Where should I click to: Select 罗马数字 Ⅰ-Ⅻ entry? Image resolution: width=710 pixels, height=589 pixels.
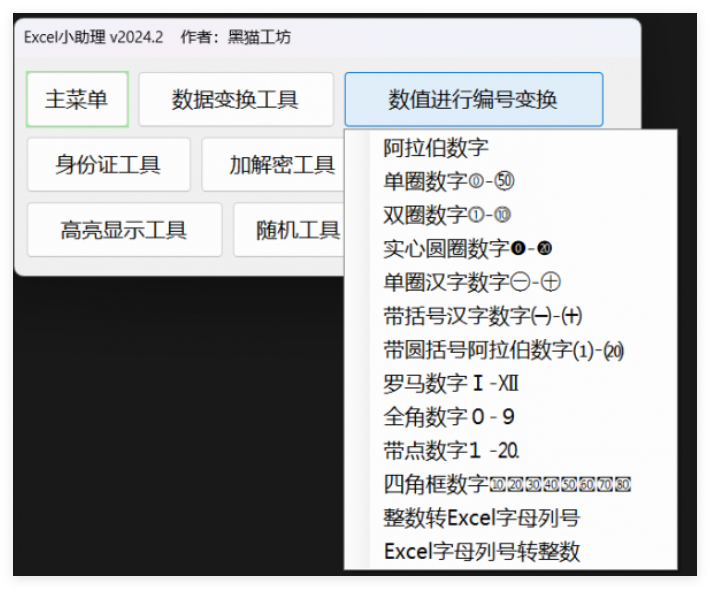pyautogui.click(x=511, y=383)
